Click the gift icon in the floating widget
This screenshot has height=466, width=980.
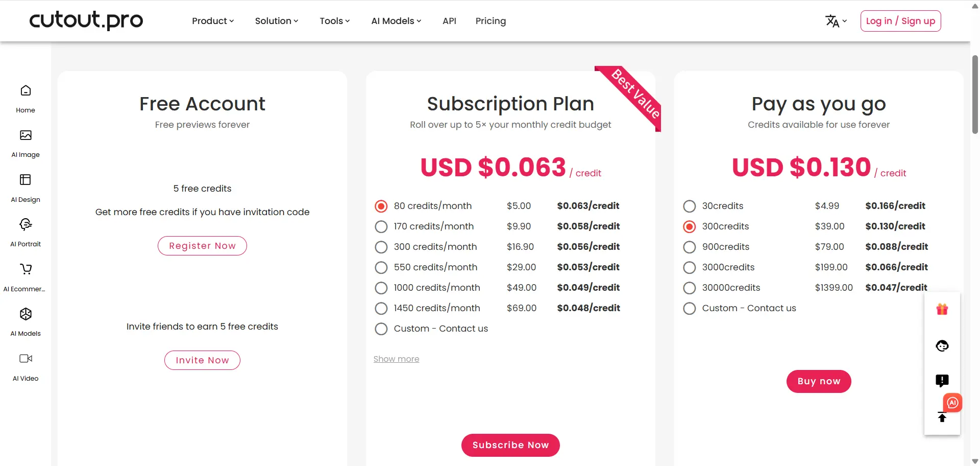[942, 309]
